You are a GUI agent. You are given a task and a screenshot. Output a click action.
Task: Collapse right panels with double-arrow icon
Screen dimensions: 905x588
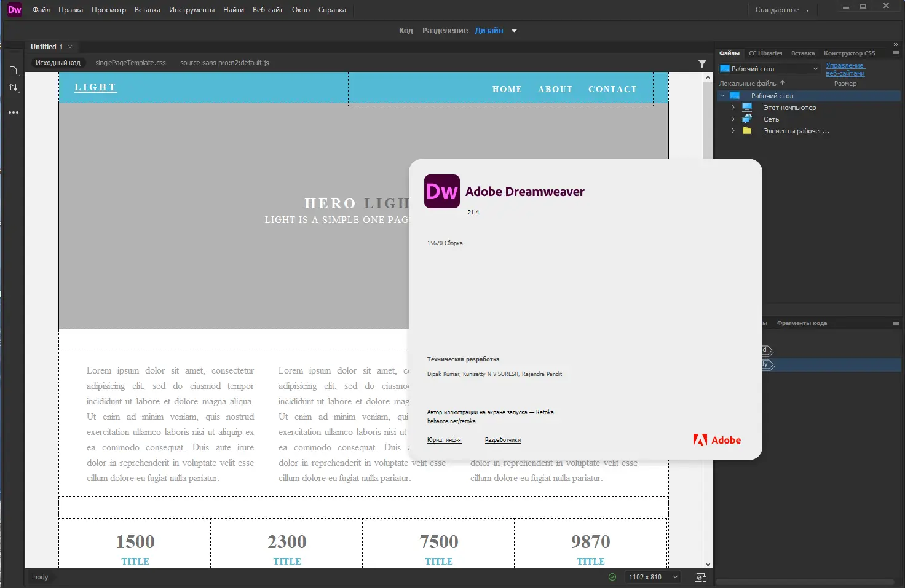click(896, 45)
